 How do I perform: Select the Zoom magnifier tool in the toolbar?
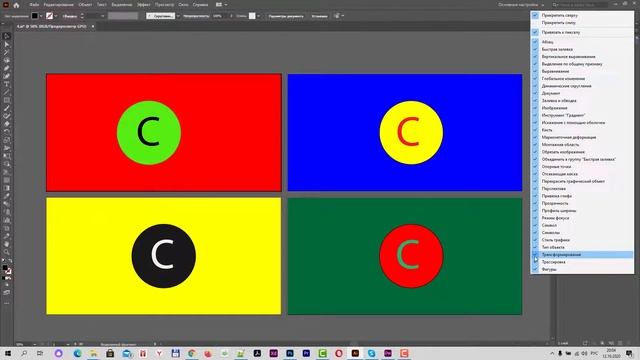[7, 252]
